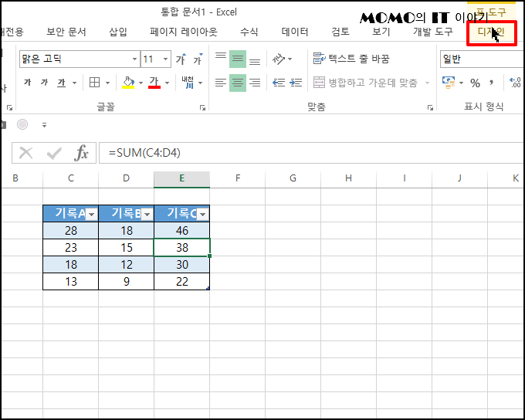Confirm formula entry with check icon
The image size is (525, 420).
point(54,153)
